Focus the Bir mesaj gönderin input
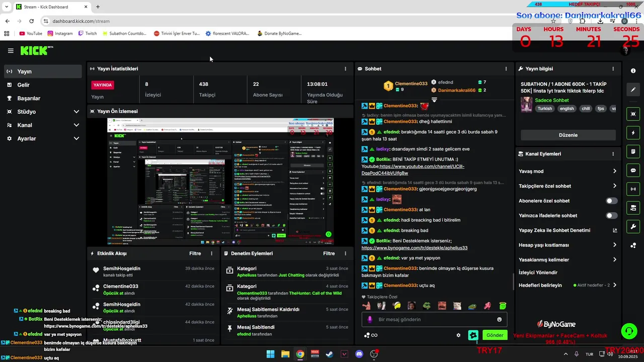This screenshot has width=644, height=362. pos(434,319)
